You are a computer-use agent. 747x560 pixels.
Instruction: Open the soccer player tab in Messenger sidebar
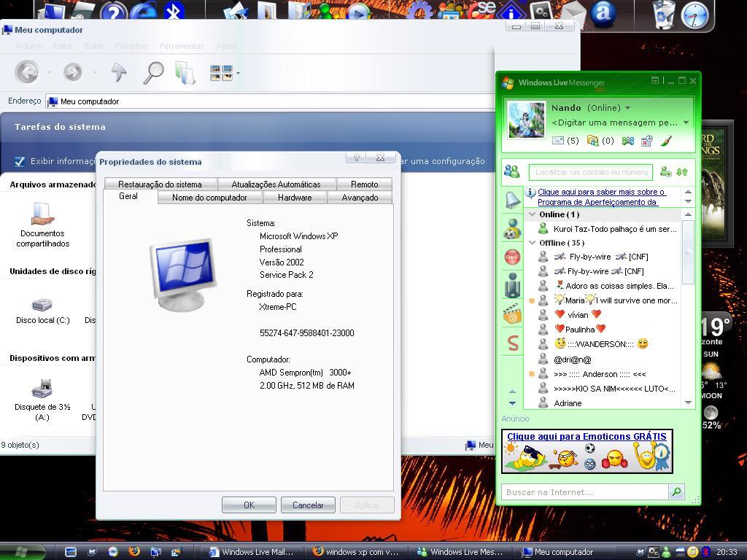pos(512,228)
